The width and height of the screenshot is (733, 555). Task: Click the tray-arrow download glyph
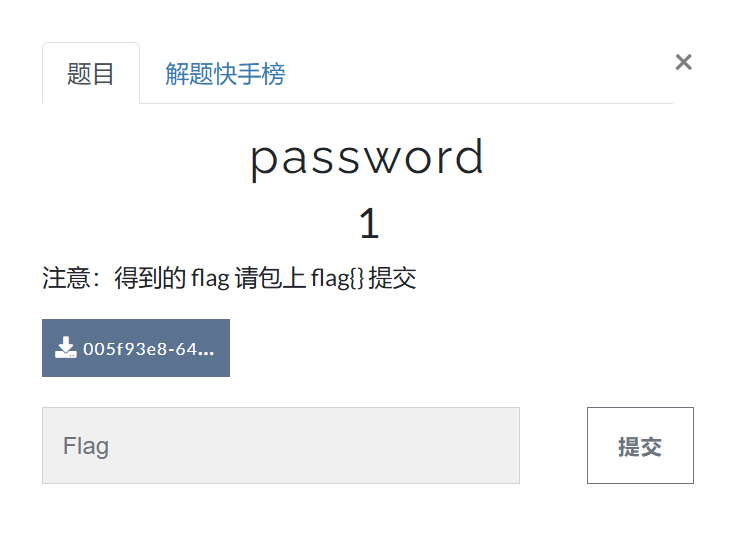66,347
